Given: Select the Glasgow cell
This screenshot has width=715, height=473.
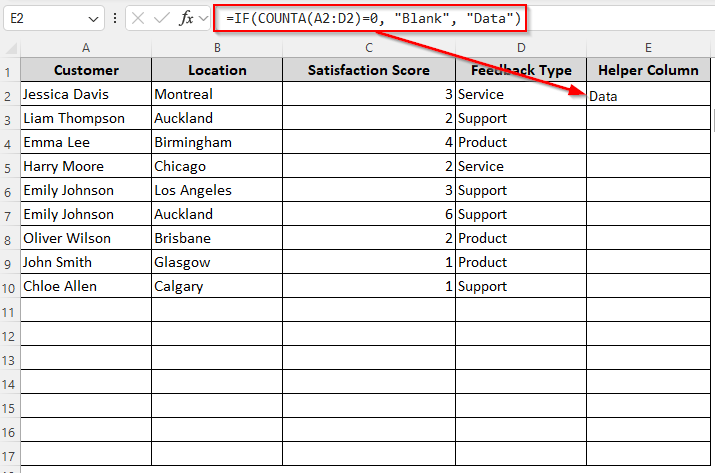Looking at the screenshot, I should tap(217, 262).
